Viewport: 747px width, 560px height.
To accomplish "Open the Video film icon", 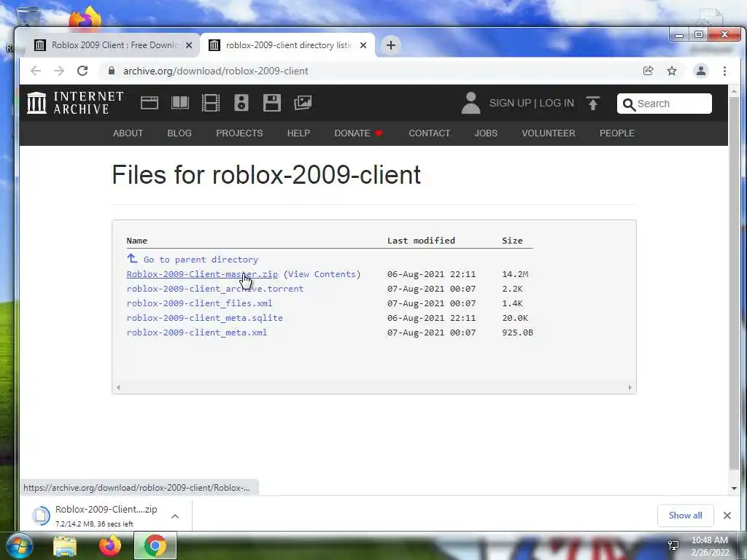I will (x=211, y=103).
